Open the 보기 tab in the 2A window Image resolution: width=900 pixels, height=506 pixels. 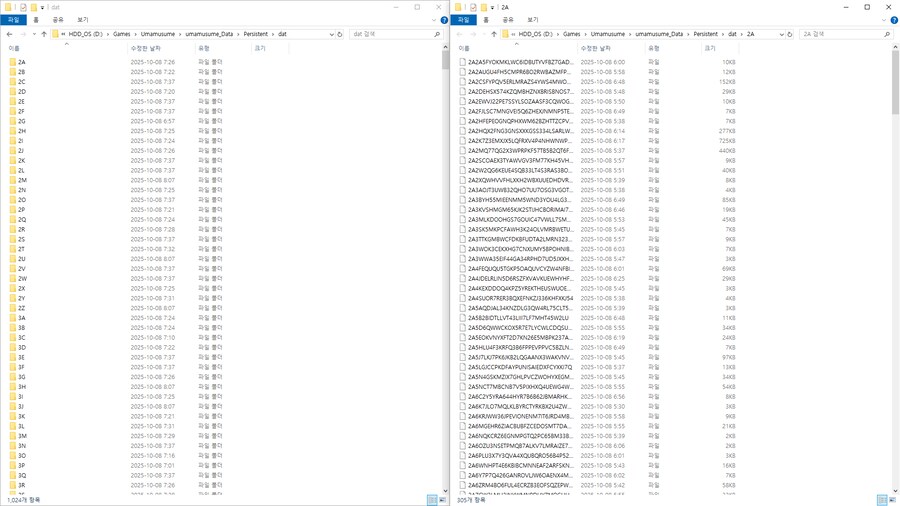coord(532,20)
